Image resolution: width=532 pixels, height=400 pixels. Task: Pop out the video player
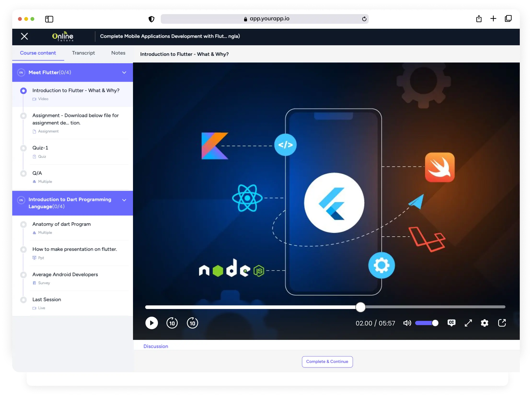[x=502, y=323]
